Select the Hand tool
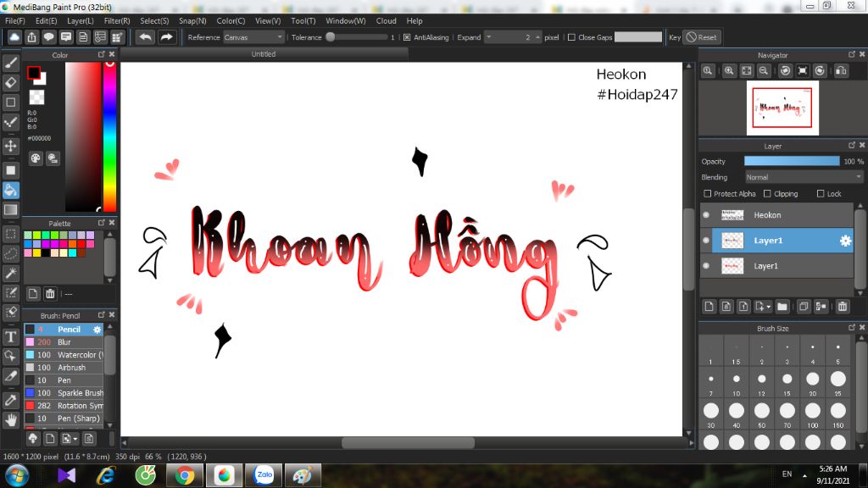Screen dimensions: 868x488 tap(10, 420)
